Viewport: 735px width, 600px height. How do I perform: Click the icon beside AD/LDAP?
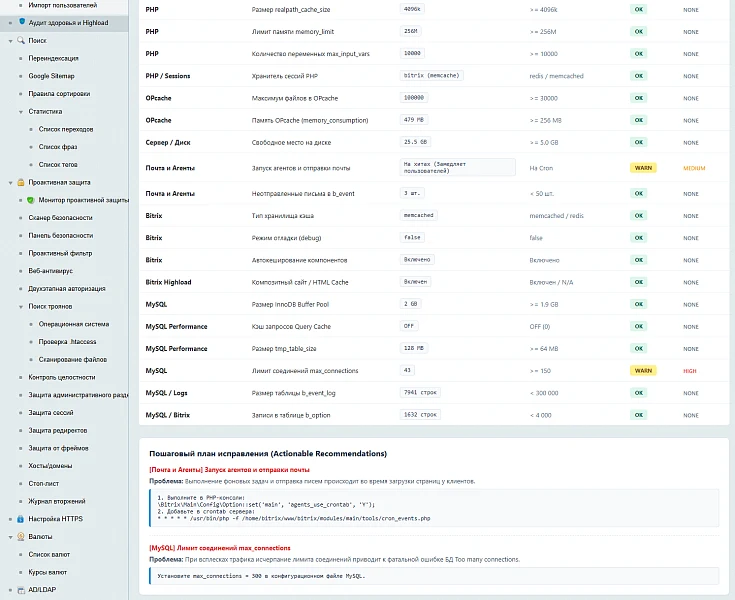[x=21, y=590]
